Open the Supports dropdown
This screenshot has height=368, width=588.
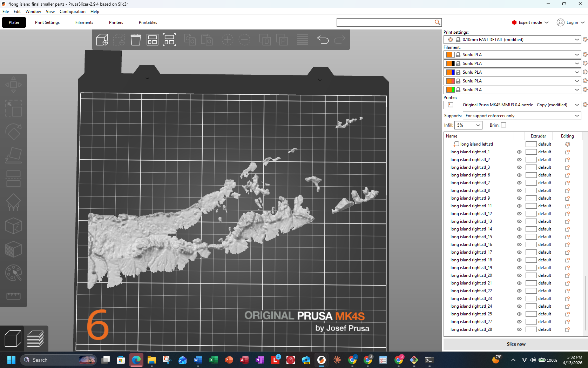click(x=522, y=116)
